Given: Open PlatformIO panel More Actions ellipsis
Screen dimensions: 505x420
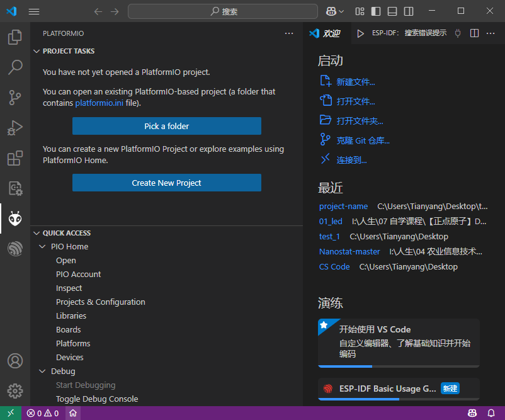Looking at the screenshot, I should pyautogui.click(x=289, y=33).
